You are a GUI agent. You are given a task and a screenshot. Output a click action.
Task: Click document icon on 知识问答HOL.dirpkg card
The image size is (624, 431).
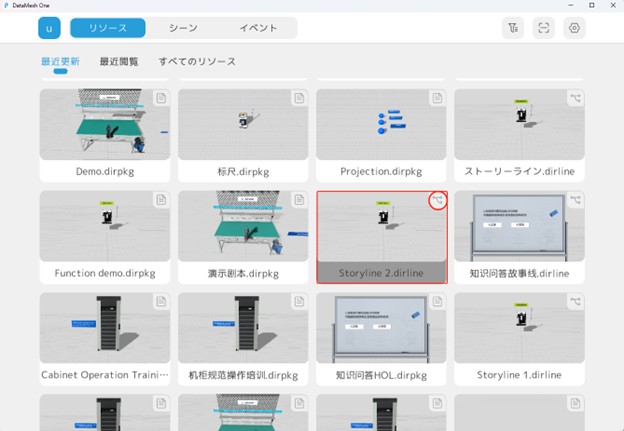pyautogui.click(x=437, y=302)
